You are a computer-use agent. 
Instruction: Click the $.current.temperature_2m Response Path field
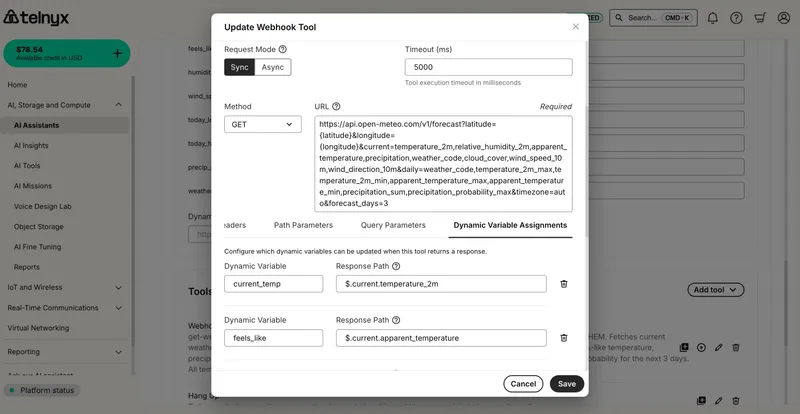[441, 284]
